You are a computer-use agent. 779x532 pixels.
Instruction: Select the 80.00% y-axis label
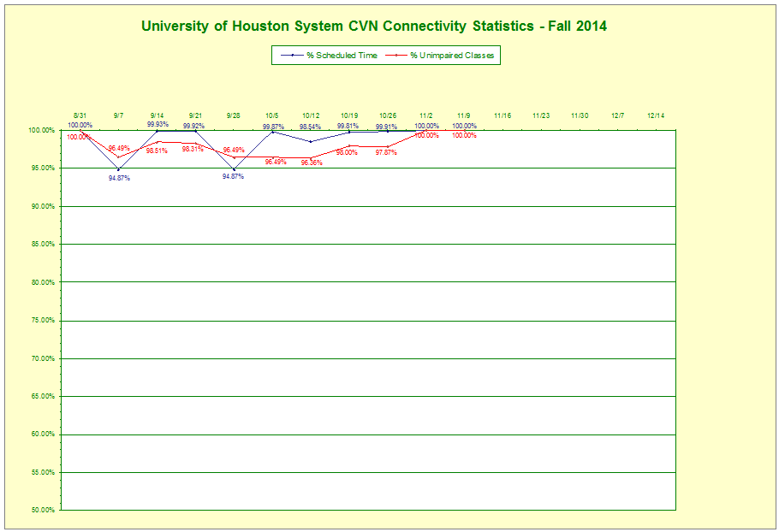pos(42,282)
